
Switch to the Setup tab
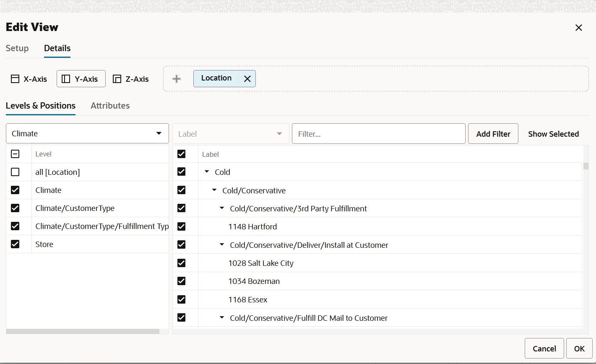pyautogui.click(x=17, y=48)
